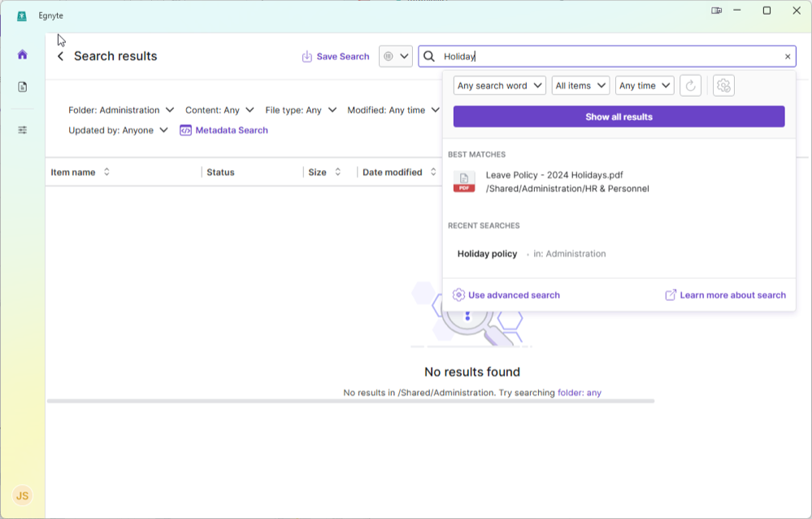Select the recent search Holiday policy
Image resolution: width=812 pixels, height=519 pixels.
point(488,254)
